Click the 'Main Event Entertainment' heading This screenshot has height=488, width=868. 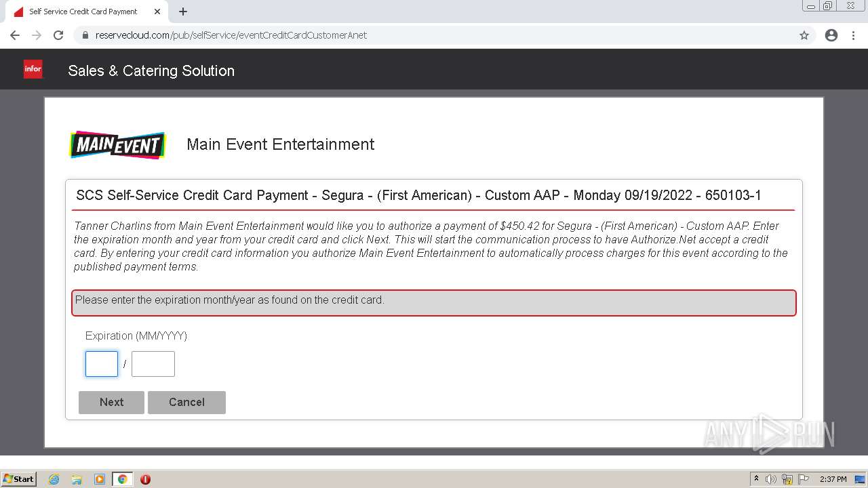click(x=281, y=144)
